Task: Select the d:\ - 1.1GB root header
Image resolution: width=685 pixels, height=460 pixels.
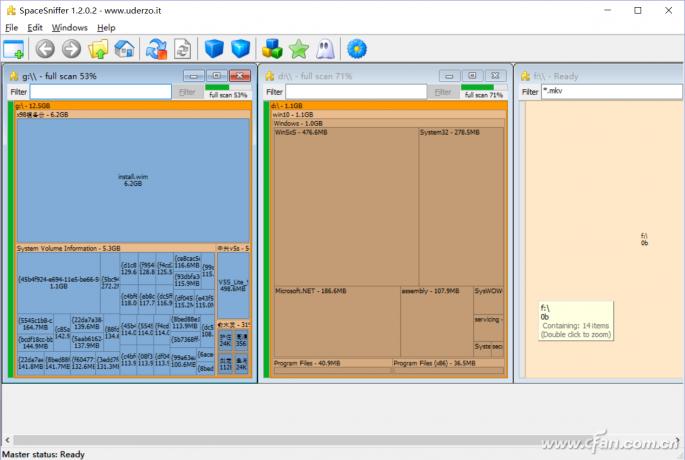Action: pos(388,105)
